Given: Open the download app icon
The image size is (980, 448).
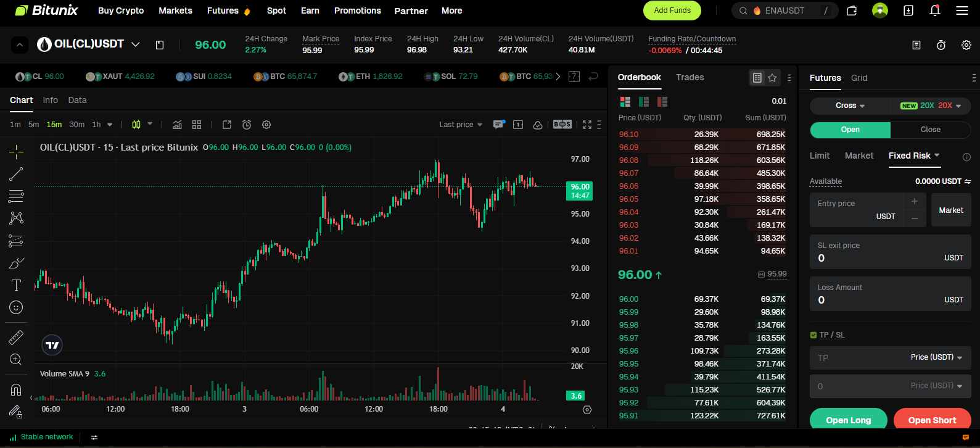Looking at the screenshot, I should click(908, 10).
